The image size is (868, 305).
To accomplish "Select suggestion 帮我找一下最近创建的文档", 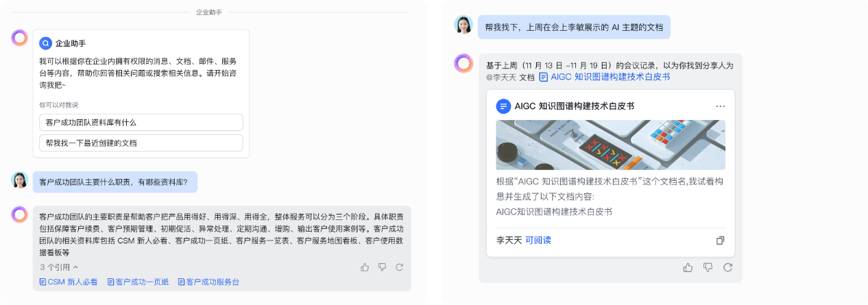I will point(141,143).
